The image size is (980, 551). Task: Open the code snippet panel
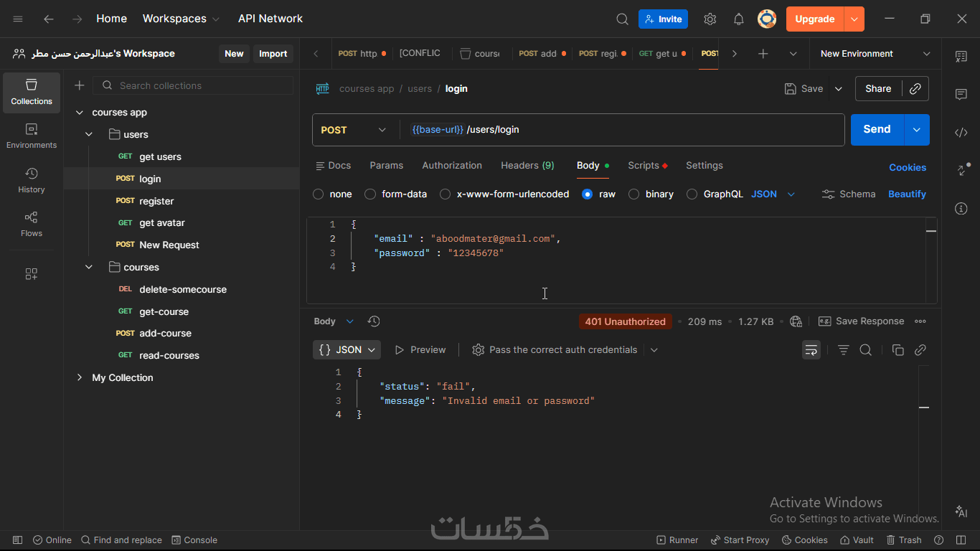click(961, 132)
